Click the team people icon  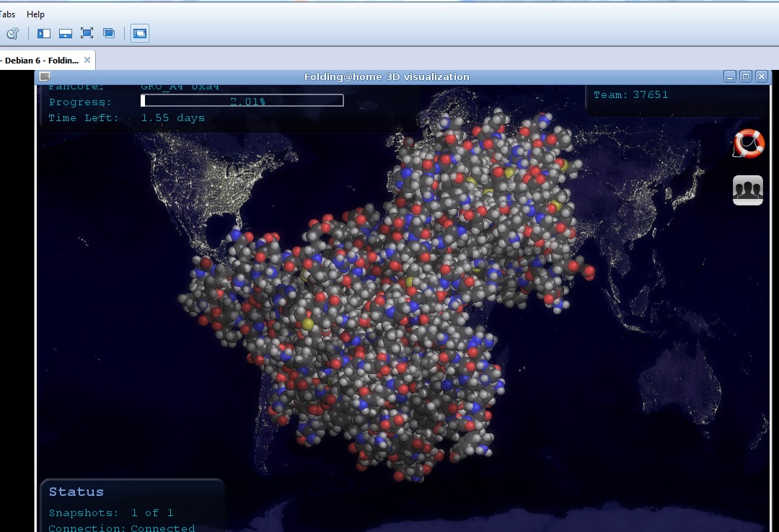(x=748, y=190)
